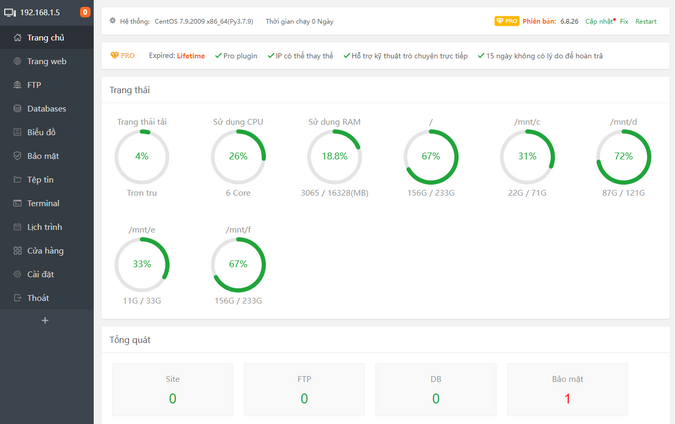Click the PRO diamond icon beside Expired
This screenshot has height=424, width=675.
(x=114, y=56)
